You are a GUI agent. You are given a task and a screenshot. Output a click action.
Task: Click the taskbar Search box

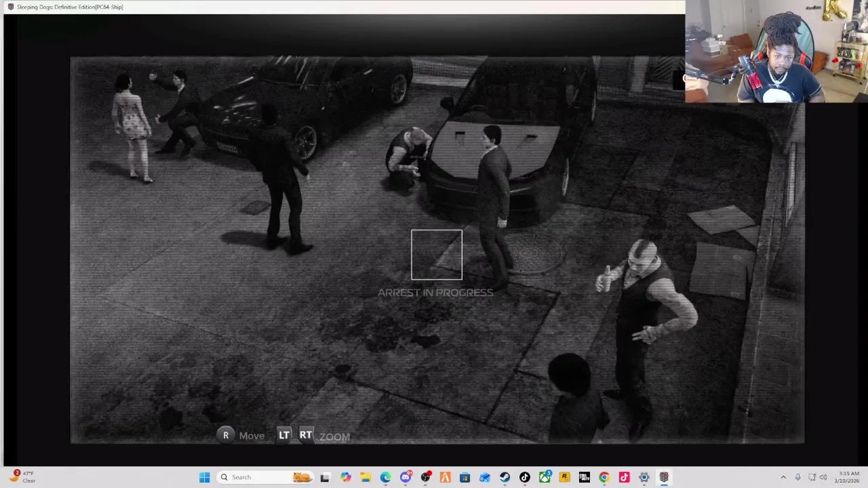coord(265,477)
